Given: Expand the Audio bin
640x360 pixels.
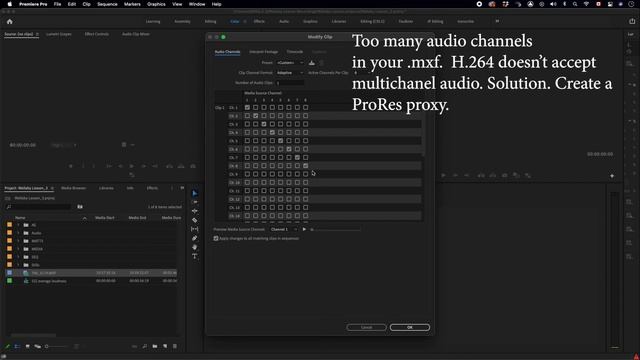Looking at the screenshot, I should tap(18, 233).
